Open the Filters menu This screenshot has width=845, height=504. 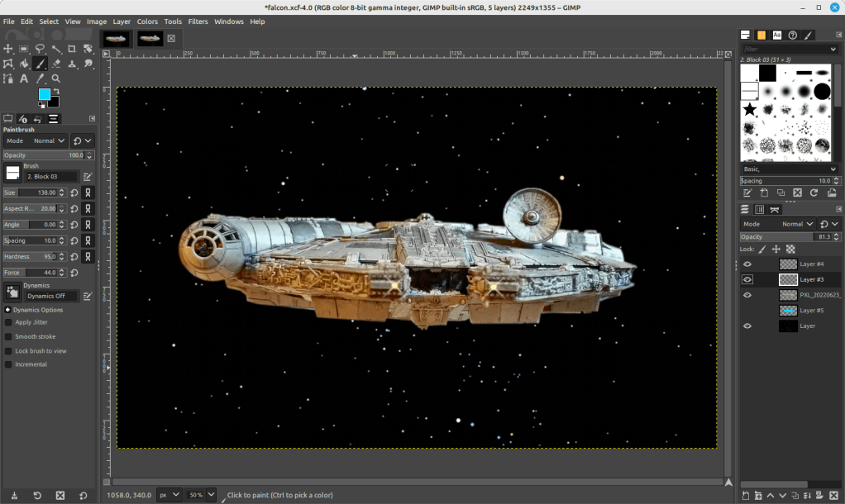pos(198,21)
